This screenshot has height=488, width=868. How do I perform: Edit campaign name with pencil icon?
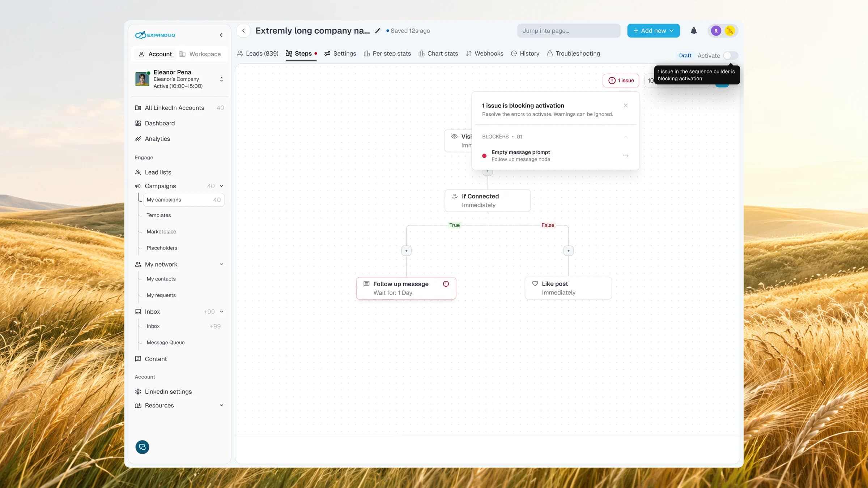pos(378,31)
